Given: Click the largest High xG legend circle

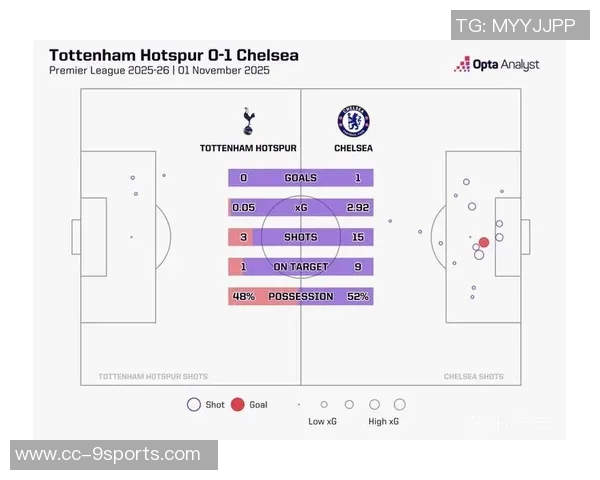Looking at the screenshot, I should [399, 404].
